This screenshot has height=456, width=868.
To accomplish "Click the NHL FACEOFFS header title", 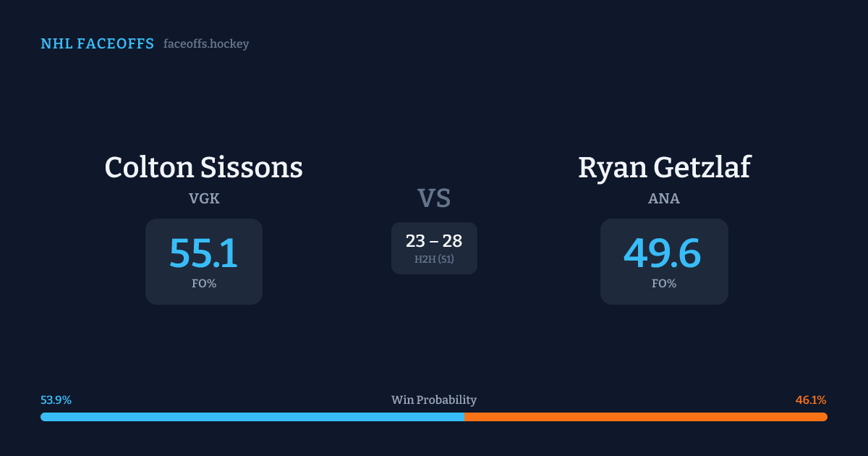I will 97,44.
